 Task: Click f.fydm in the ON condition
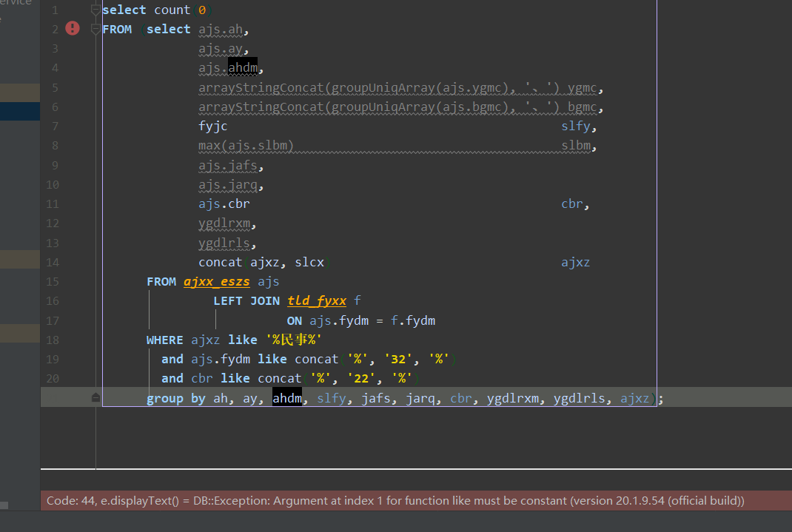pos(413,320)
